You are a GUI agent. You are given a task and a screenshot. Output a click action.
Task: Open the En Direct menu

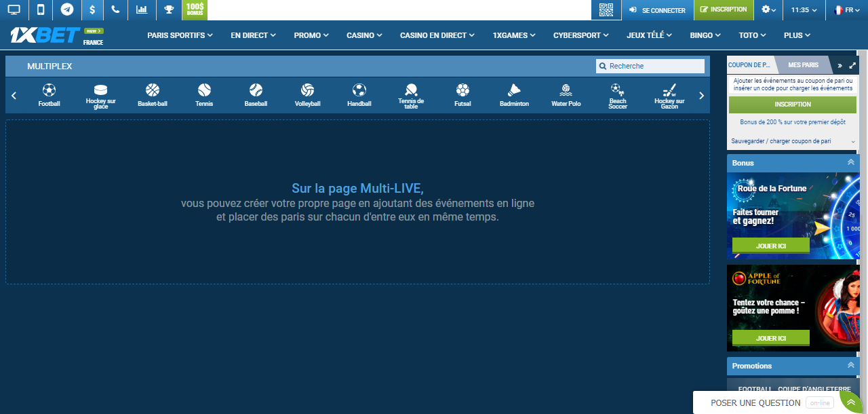pos(254,35)
